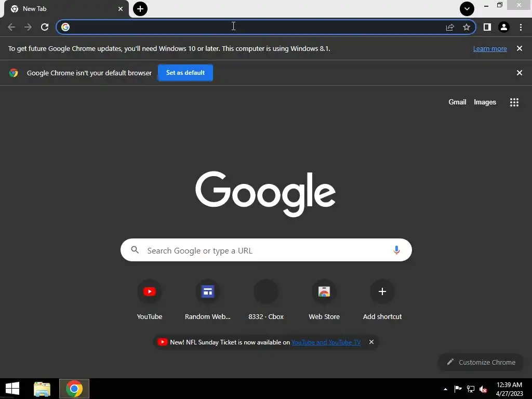Click Chrome taskbar icon

click(74, 389)
